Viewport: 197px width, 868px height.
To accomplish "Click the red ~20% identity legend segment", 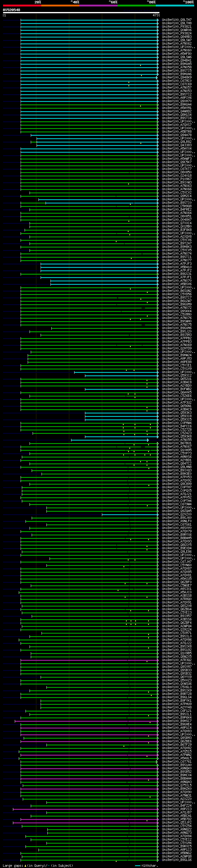I will (22, 6).
